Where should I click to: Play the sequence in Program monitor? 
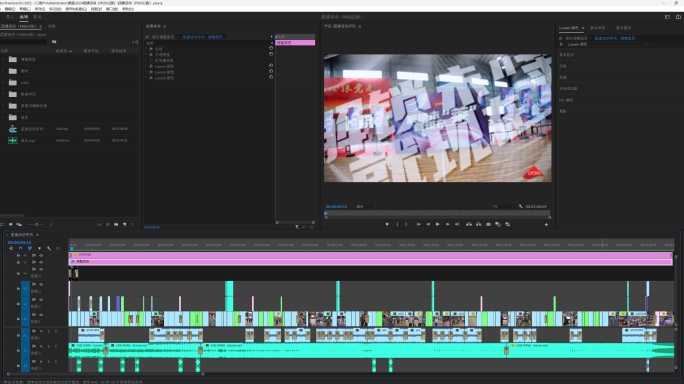click(x=438, y=224)
